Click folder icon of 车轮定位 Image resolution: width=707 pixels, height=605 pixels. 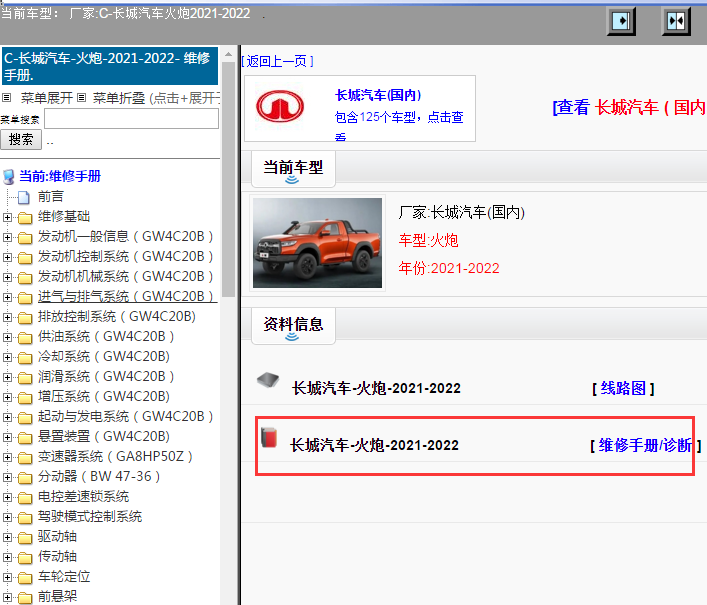pyautogui.click(x=25, y=578)
